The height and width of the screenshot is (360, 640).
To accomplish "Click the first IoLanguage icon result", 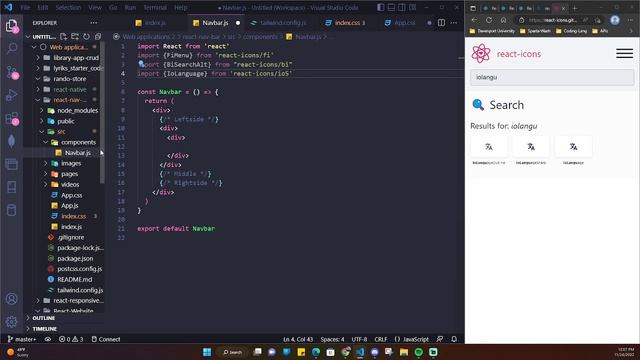I will tap(489, 147).
